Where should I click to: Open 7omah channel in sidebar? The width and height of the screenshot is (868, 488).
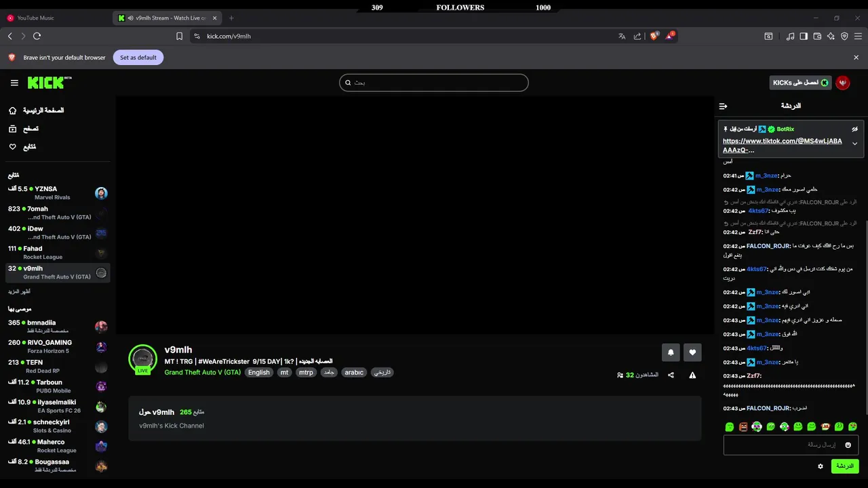click(x=58, y=213)
